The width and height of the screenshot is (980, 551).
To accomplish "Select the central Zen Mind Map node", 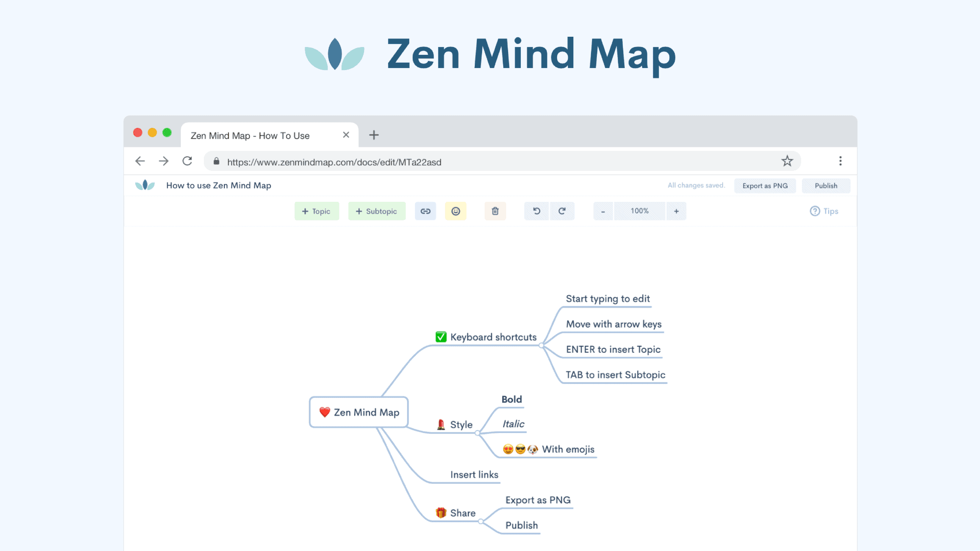I will click(x=359, y=412).
